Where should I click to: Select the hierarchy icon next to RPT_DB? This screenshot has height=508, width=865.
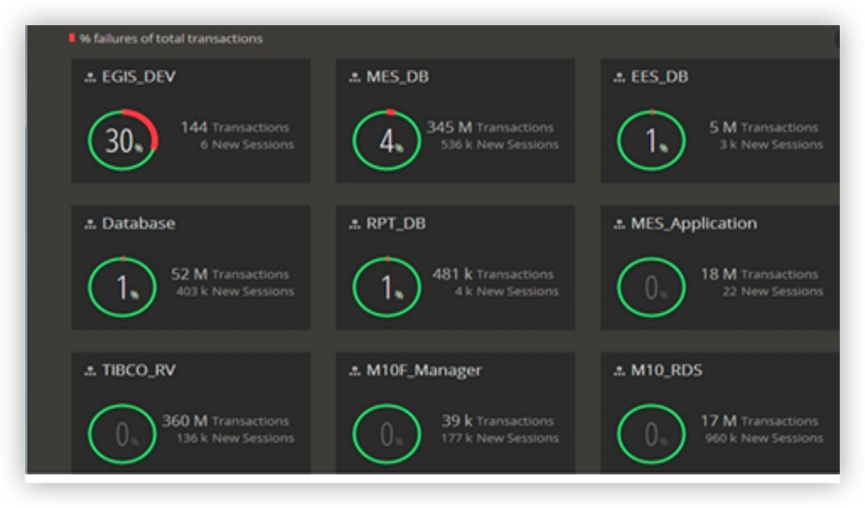pyautogui.click(x=355, y=224)
